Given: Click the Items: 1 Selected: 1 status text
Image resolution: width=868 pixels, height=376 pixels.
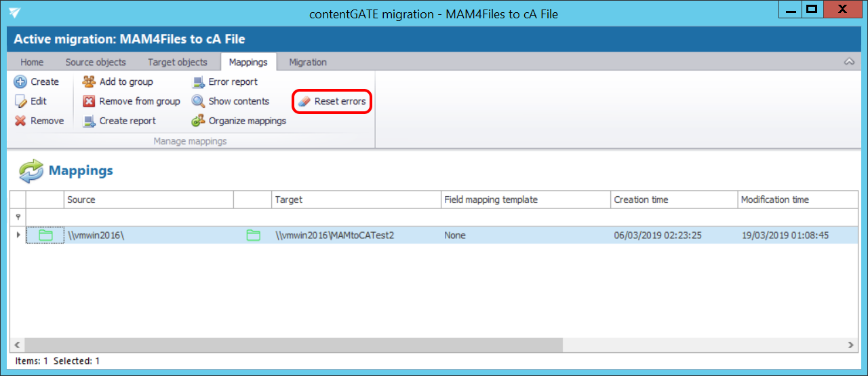Looking at the screenshot, I should pyautogui.click(x=57, y=361).
